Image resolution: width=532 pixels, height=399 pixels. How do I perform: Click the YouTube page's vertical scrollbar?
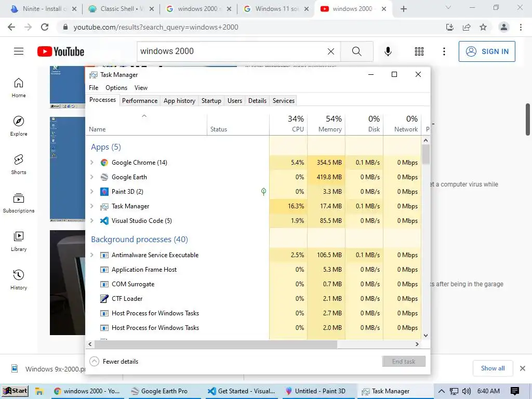click(x=528, y=119)
